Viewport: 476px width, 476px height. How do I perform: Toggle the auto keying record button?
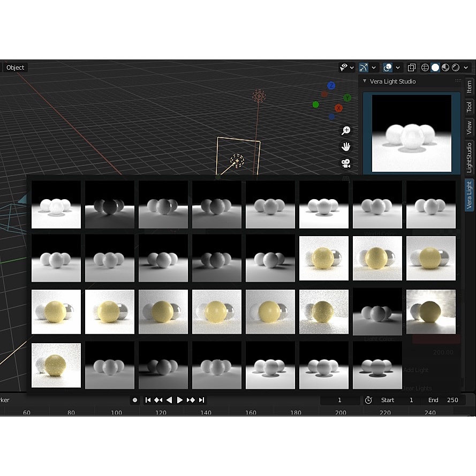[135, 400]
